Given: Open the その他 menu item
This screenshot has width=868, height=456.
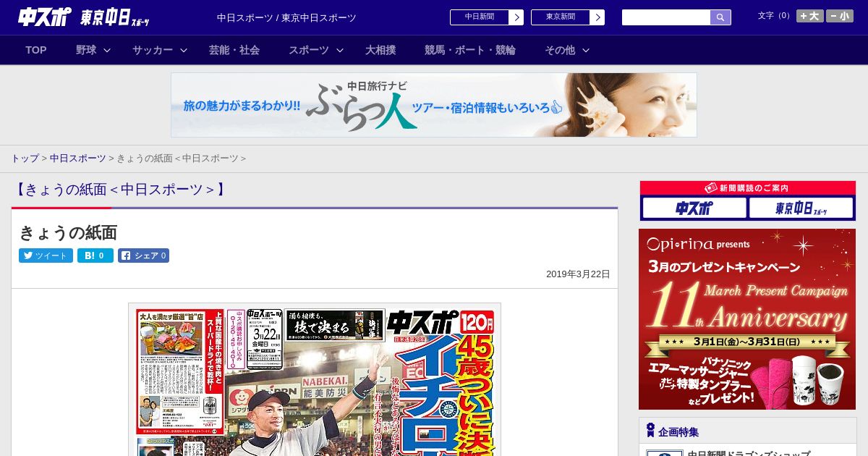Looking at the screenshot, I should coord(560,50).
